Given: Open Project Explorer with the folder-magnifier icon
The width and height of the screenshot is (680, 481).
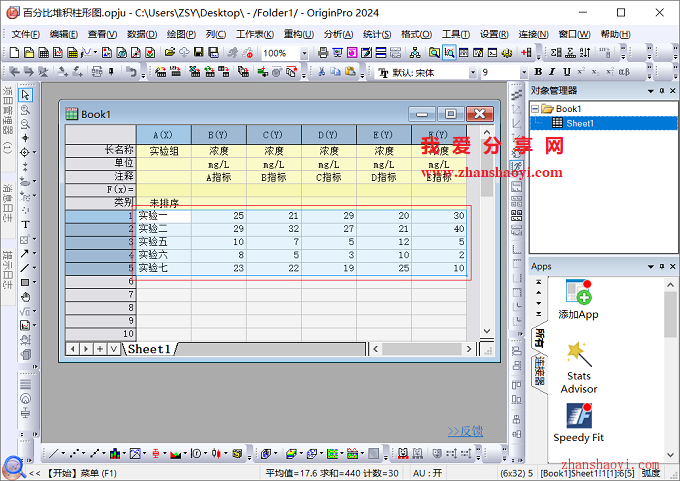Looking at the screenshot, I should coord(434,53).
